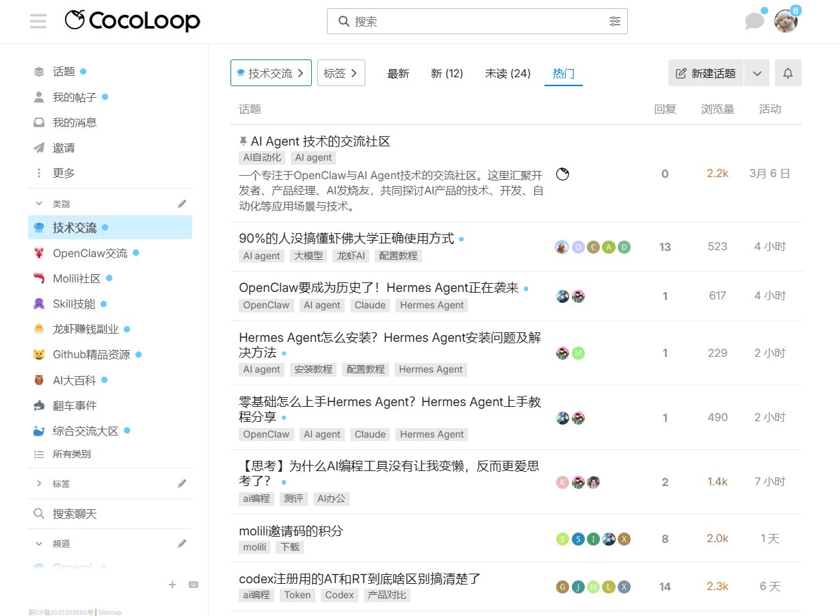Image resolution: width=840 pixels, height=616 pixels.
Task: Edit categories with the pencil icon beside 类别
Action: 181,203
